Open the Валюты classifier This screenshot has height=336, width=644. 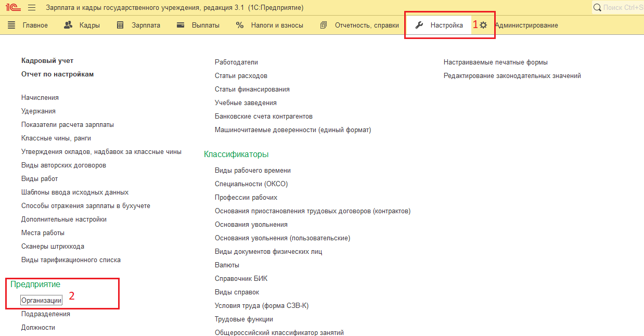(227, 265)
